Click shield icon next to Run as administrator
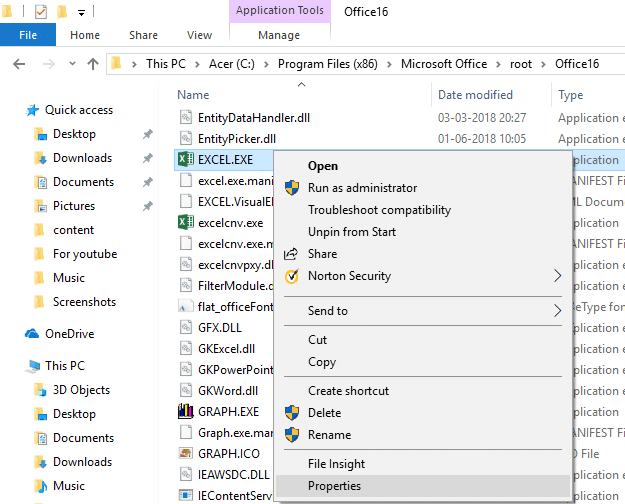This screenshot has height=504, width=625. pos(292,188)
